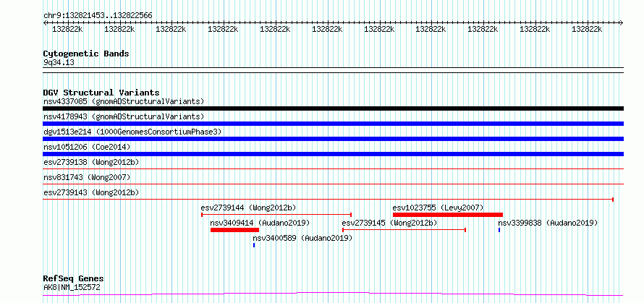644x303 pixels.
Task: Open nsv3399838 (Audano2019) label
Action: tap(548, 223)
